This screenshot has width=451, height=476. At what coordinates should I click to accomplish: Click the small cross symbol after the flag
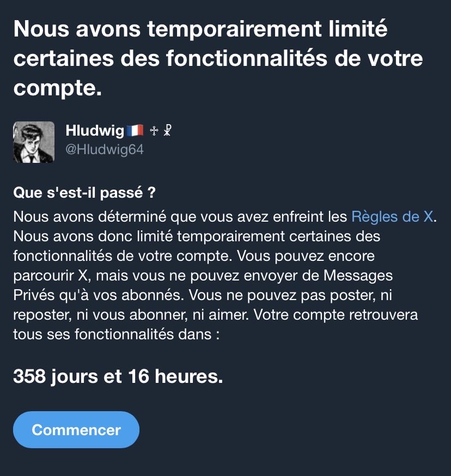[154, 131]
